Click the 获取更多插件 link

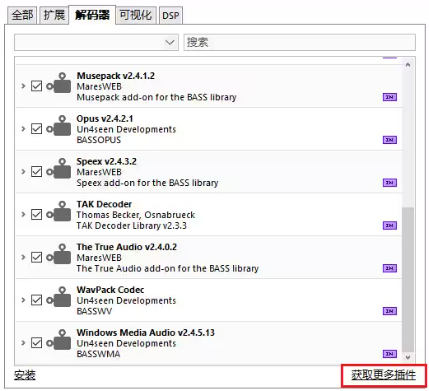click(383, 375)
